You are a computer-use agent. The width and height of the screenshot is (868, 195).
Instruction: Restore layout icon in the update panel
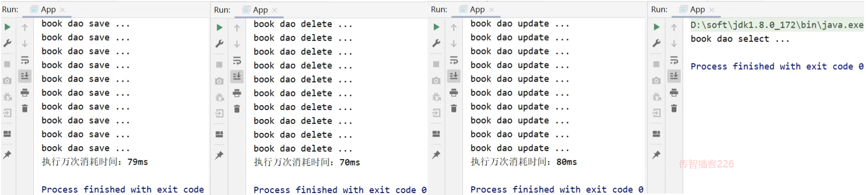tap(436, 134)
